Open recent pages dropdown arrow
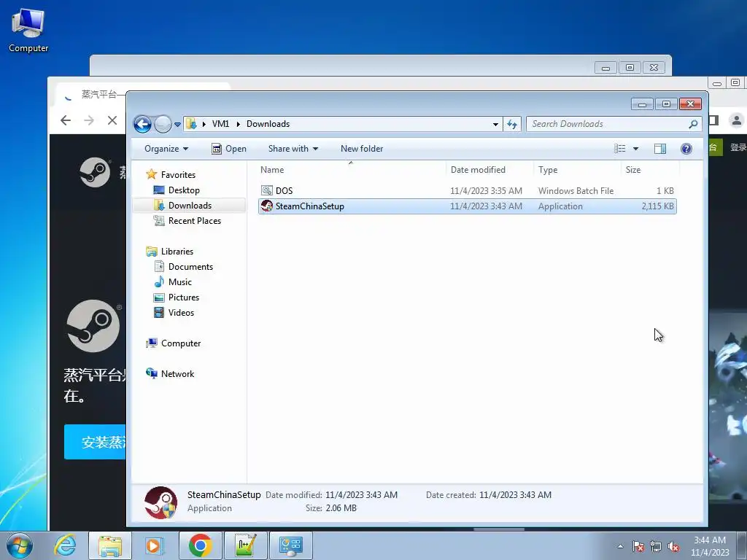Screen dimensions: 747x560 coord(177,125)
